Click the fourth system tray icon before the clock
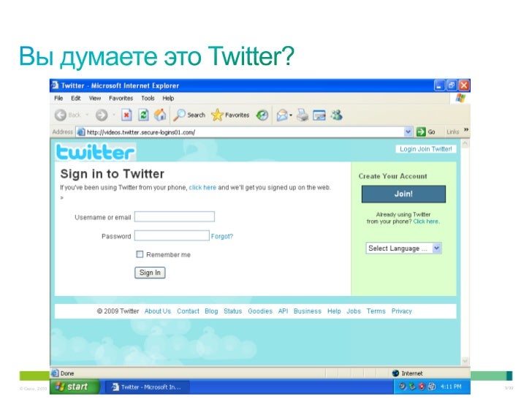 click(432, 387)
